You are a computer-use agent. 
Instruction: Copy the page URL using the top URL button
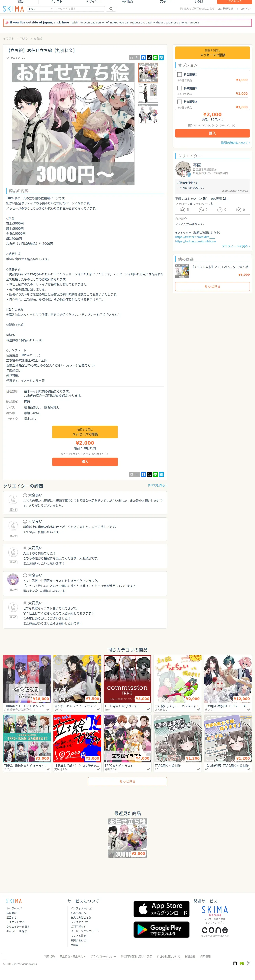point(134,58)
